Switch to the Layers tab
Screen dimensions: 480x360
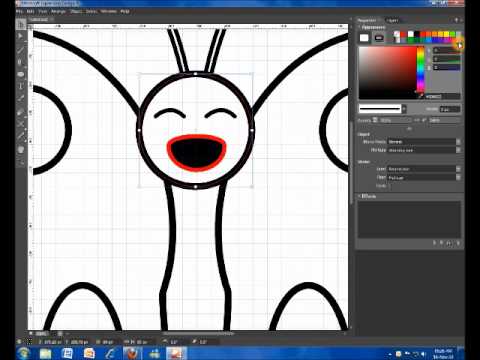pos(392,20)
